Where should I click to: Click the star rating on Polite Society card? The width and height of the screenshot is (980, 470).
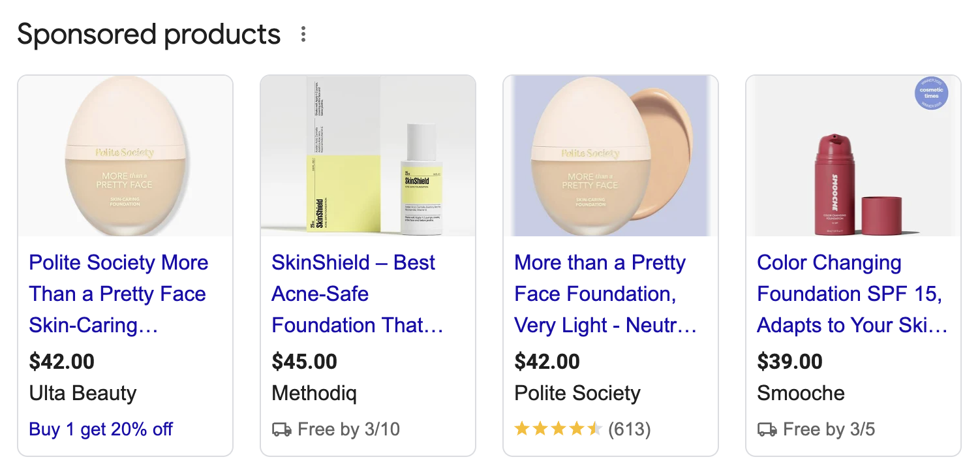click(x=558, y=429)
